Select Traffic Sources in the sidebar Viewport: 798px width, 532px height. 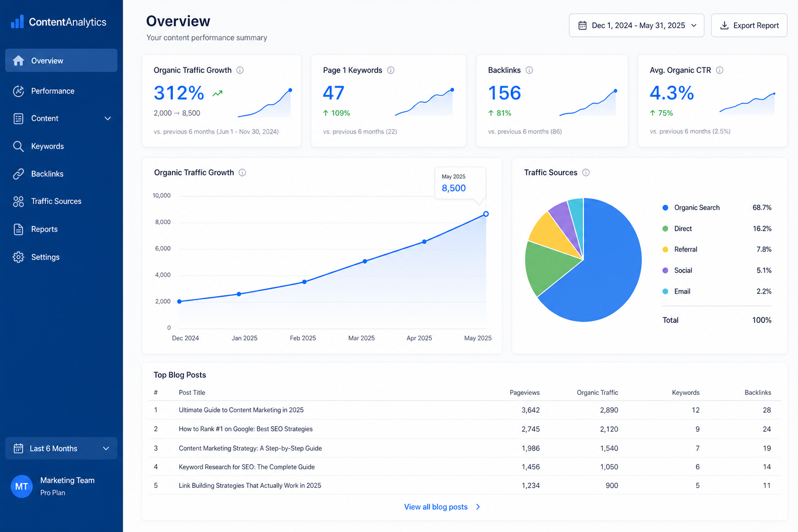point(61,202)
